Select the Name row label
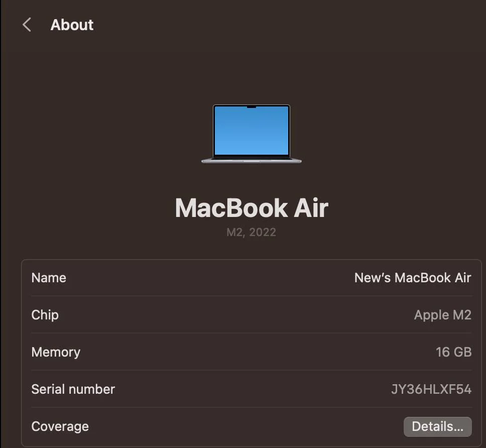Screen dimensions: 486x448 click(x=49, y=278)
